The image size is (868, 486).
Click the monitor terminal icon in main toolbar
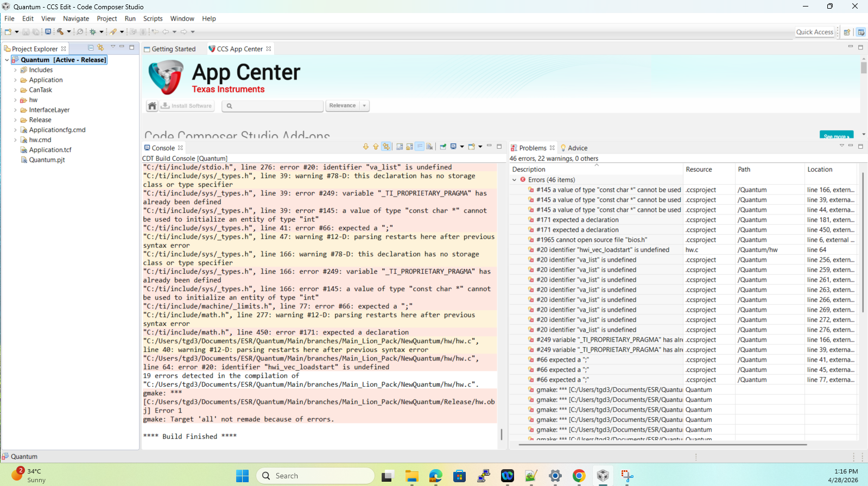(x=48, y=32)
